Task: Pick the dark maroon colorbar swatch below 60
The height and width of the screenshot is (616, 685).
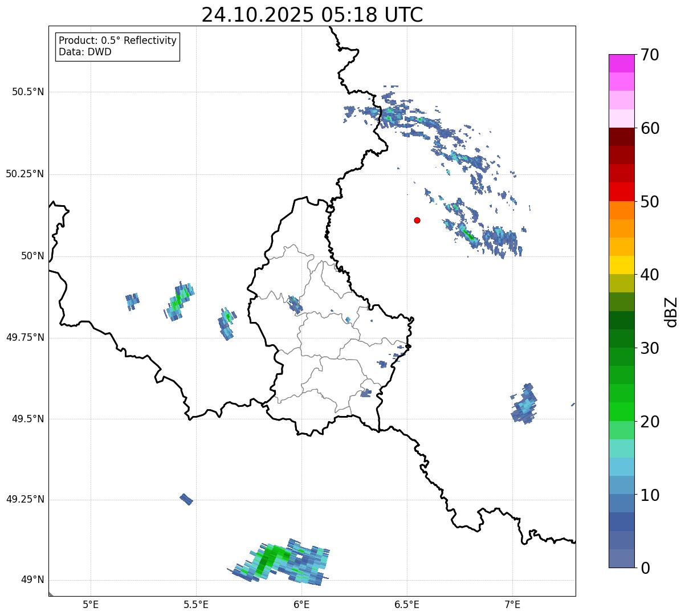Action: click(x=621, y=137)
